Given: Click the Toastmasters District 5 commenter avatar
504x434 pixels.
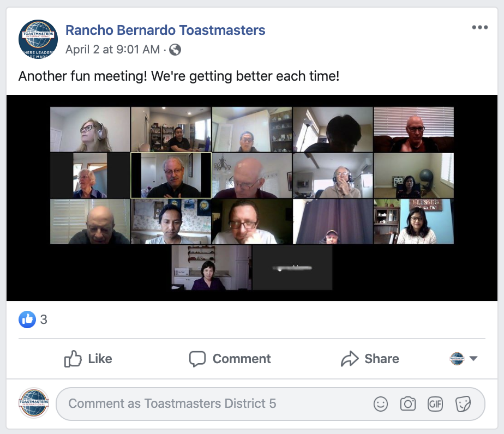Looking at the screenshot, I should tap(34, 403).
